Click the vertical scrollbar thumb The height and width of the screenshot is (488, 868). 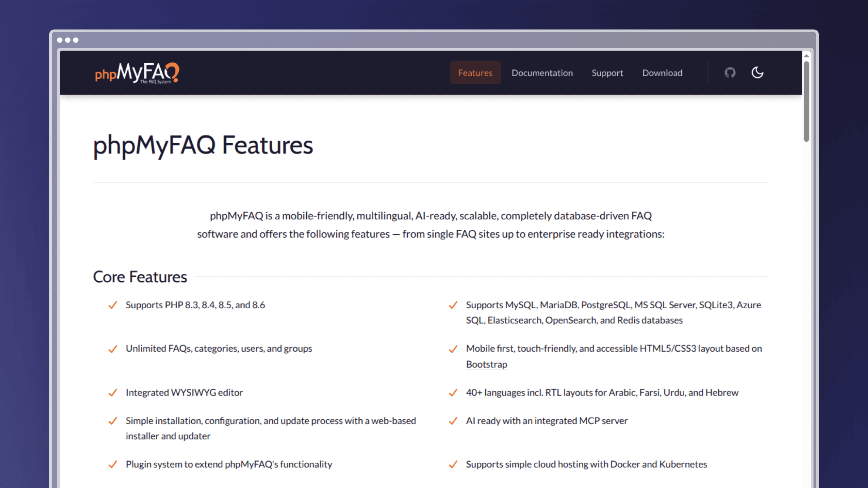(x=806, y=102)
